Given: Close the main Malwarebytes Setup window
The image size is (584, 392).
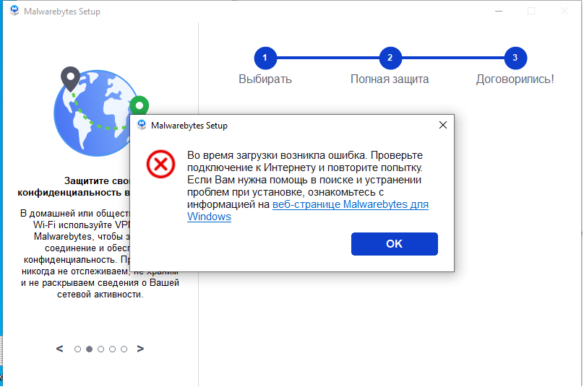Looking at the screenshot, I should 564,11.
